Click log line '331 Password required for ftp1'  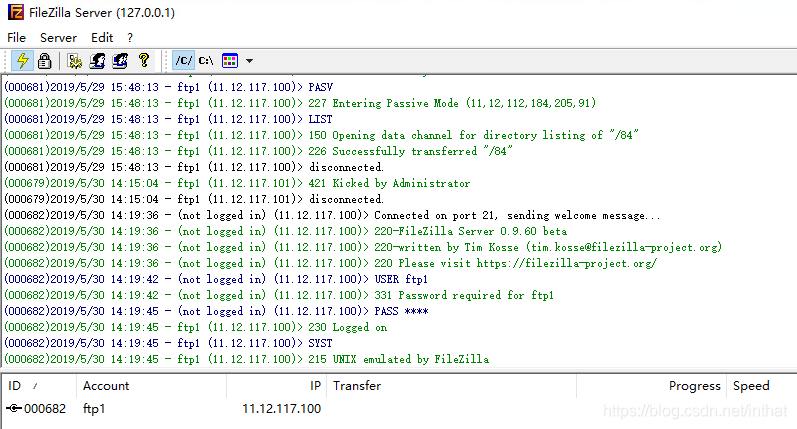[279, 295]
